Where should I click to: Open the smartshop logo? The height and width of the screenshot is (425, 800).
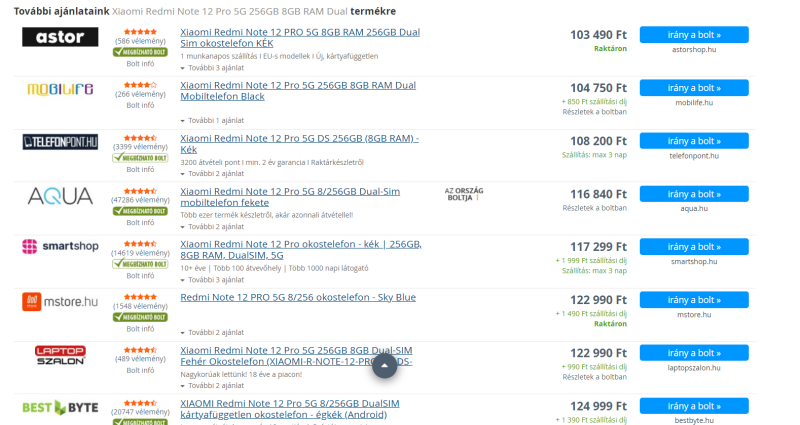pos(60,246)
